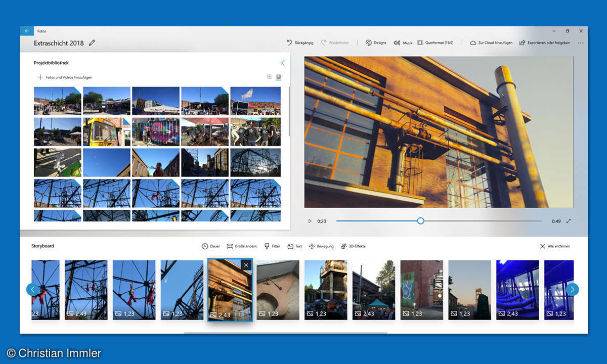The height and width of the screenshot is (364, 607).
Task: Select the yellow bus photo in the library
Action: [107, 132]
